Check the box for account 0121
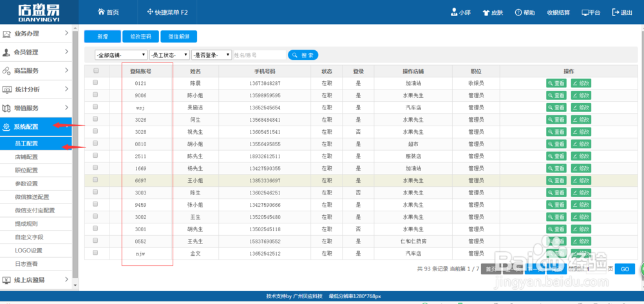 tap(96, 82)
